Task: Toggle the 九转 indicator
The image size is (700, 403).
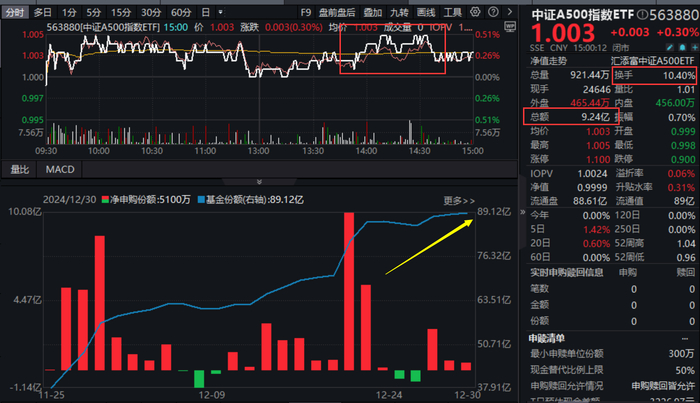Action: (399, 12)
